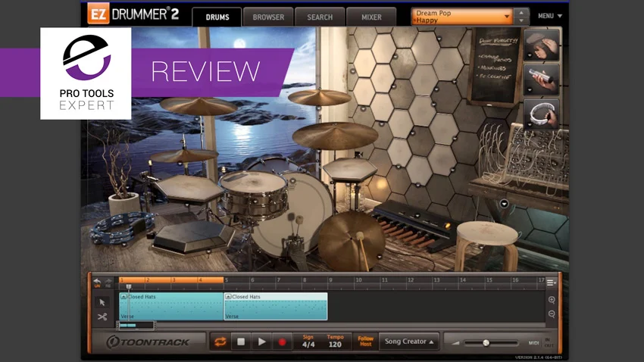The height and width of the screenshot is (362, 644).
Task: Expand the Song Creator panel
Action: [x=408, y=342]
